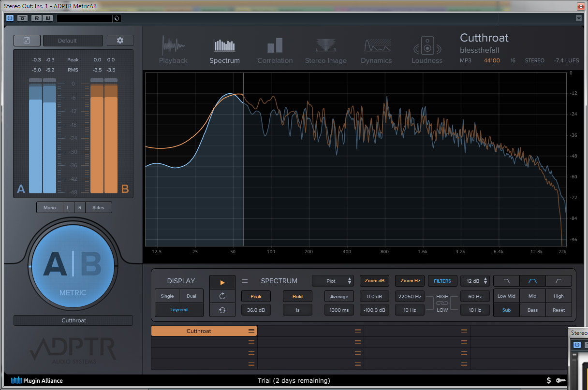
Task: Click the -100.0 dB zoom lower field
Action: pos(374,310)
